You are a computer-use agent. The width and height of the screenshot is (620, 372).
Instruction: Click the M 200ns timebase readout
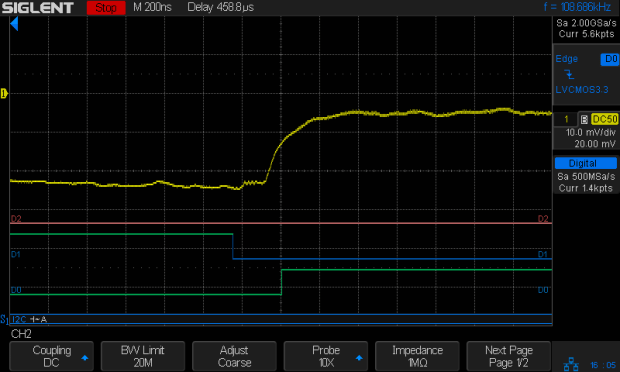(x=152, y=7)
